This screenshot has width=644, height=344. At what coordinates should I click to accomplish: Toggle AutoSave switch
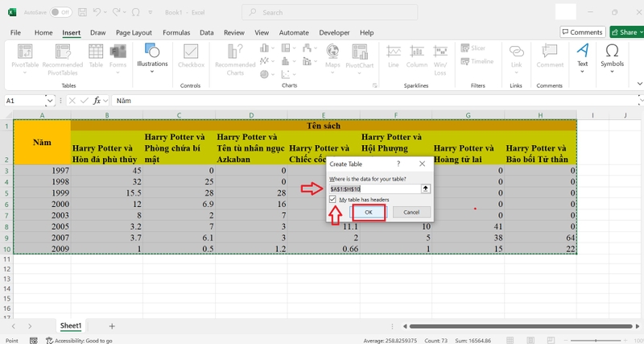pos(61,12)
